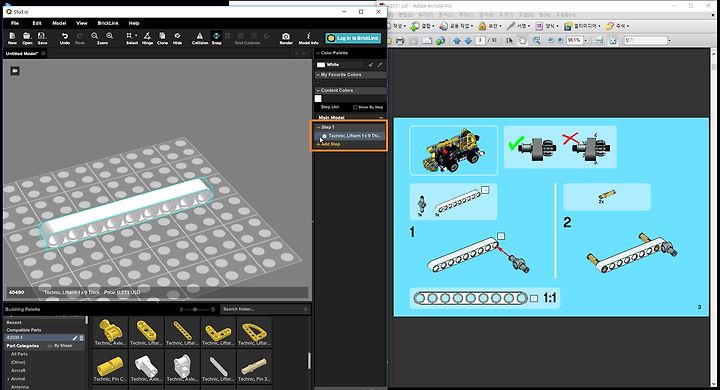
Task: Select All Parts category
Action: (x=19, y=354)
